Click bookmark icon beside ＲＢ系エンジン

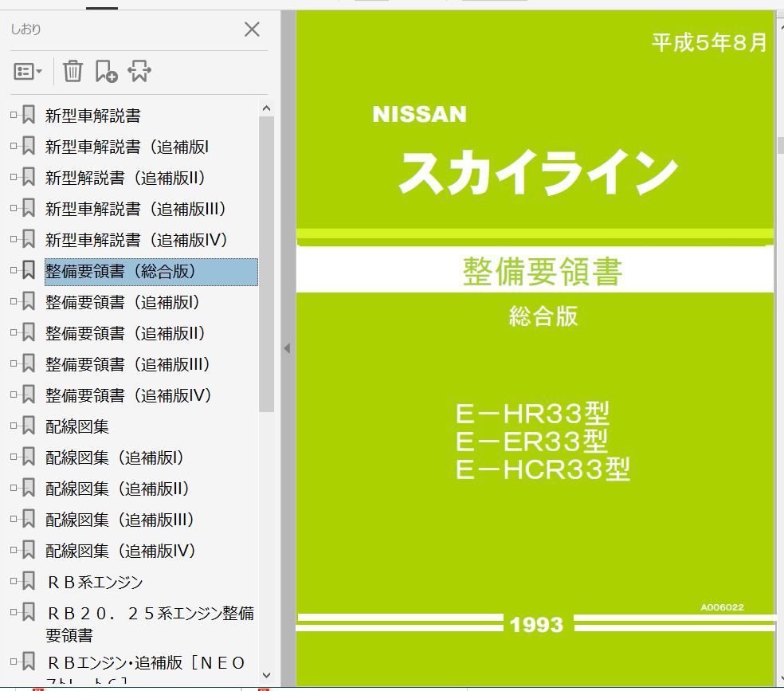point(29,580)
